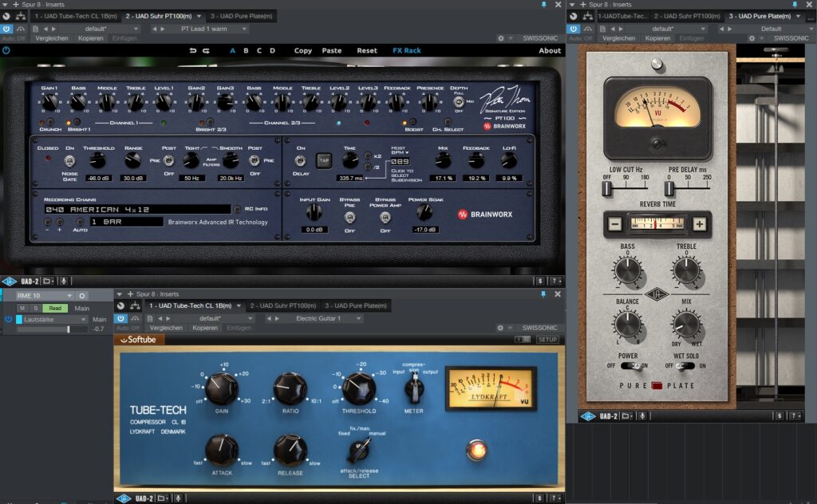The height and width of the screenshot is (504, 817).
Task: Toggle Delay On switch
Action: click(301, 161)
